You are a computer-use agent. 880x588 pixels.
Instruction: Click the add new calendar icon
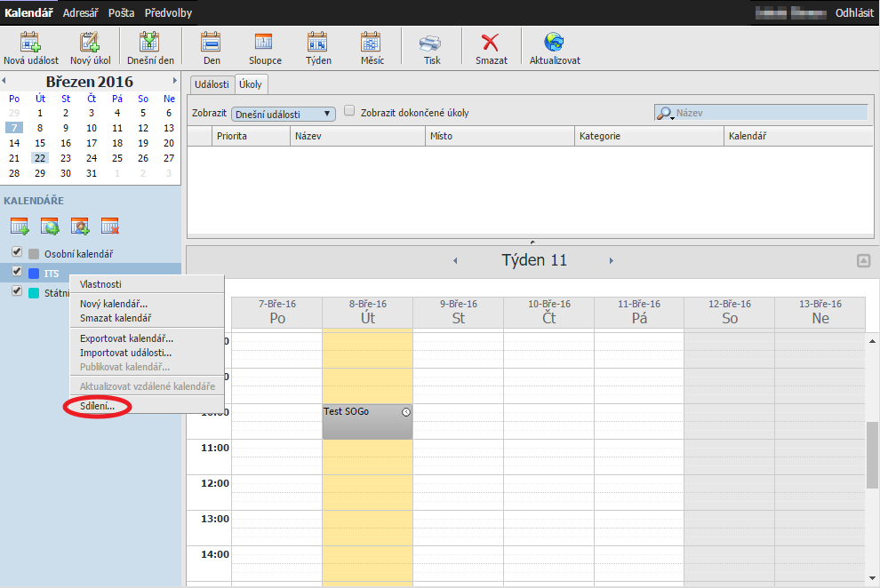click(x=20, y=226)
